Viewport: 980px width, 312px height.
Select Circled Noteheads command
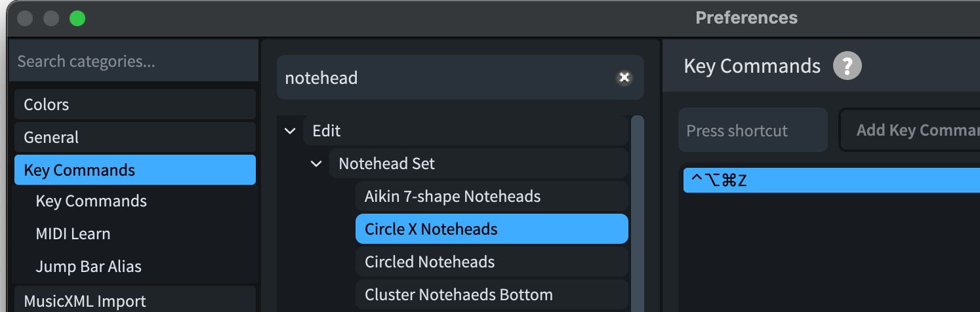coord(491,262)
